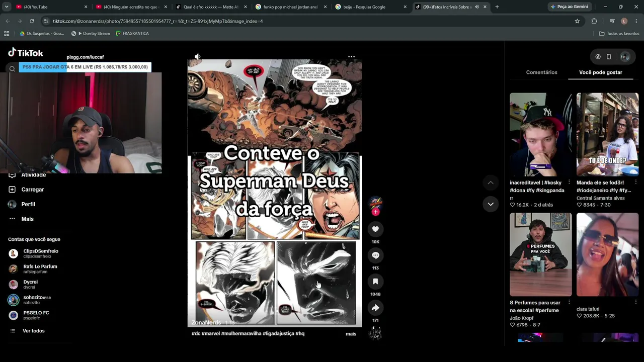Click the 'Peça ao Gemini' button
The height and width of the screenshot is (362, 644).
570,7
